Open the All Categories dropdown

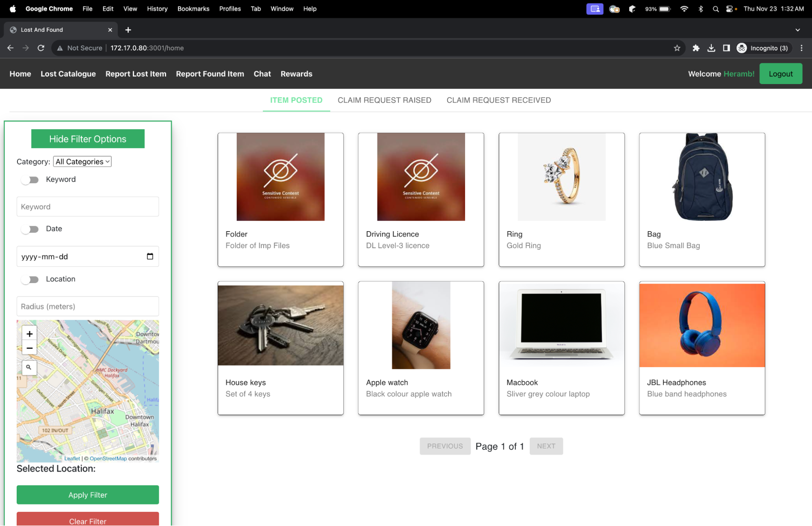[x=82, y=162]
